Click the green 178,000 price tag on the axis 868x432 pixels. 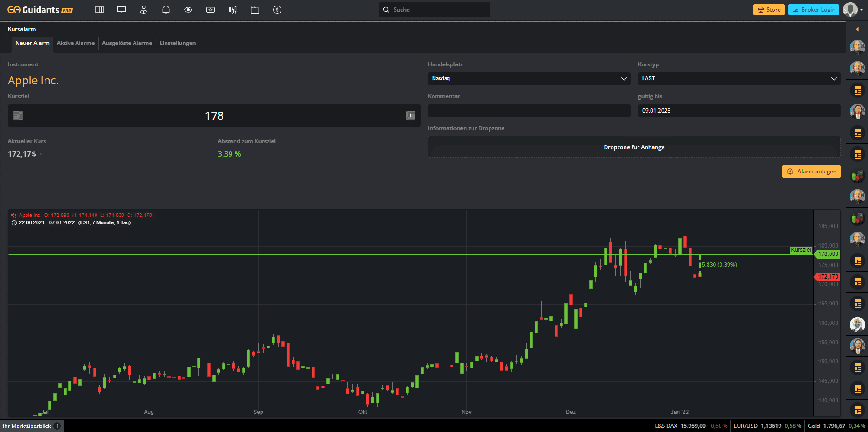(828, 254)
